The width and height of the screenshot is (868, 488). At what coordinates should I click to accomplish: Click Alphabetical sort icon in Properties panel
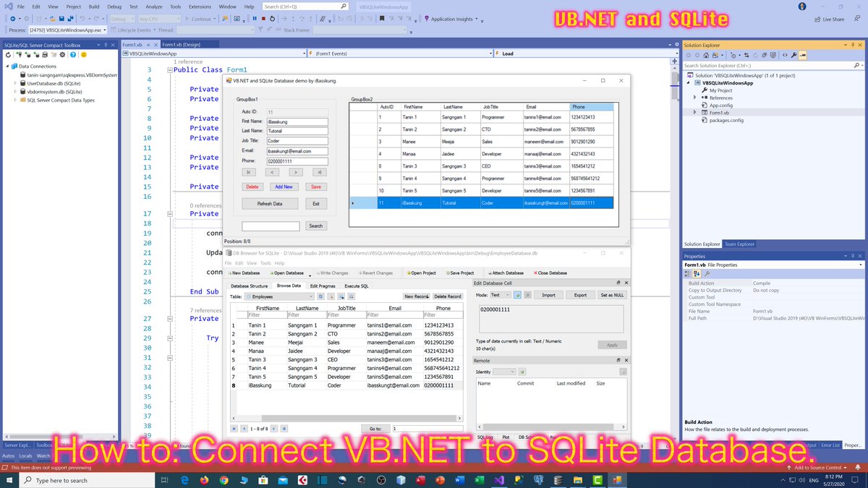[x=697, y=273]
